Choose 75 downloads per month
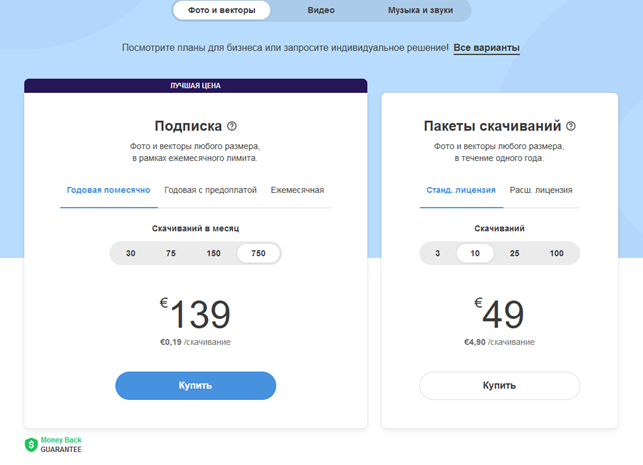This screenshot has height=465, width=643. 171,254
